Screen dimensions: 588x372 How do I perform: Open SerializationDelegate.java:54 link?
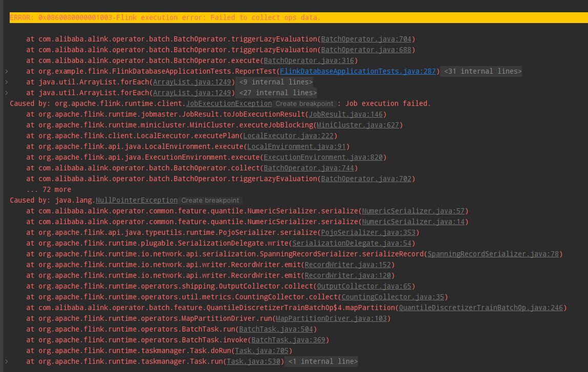tap(352, 243)
